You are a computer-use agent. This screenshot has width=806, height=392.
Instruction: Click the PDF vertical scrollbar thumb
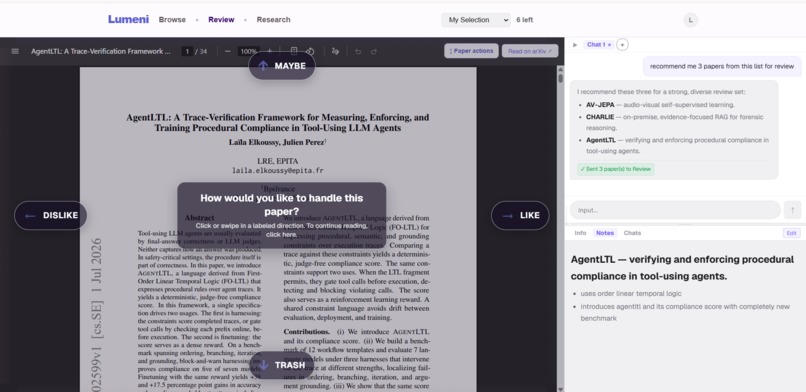coord(560,79)
